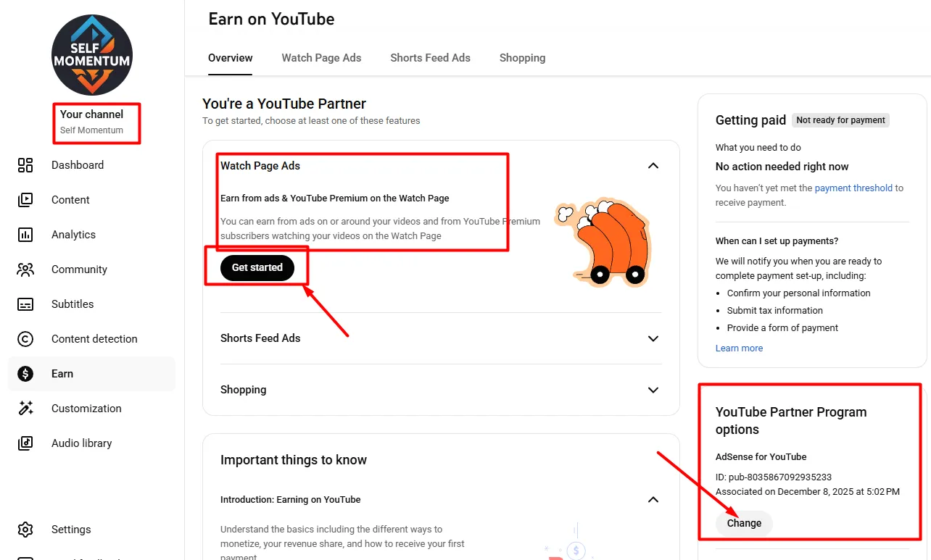The width and height of the screenshot is (931, 560).
Task: Click 'Provide a form of payment' bullet
Action: tap(782, 328)
